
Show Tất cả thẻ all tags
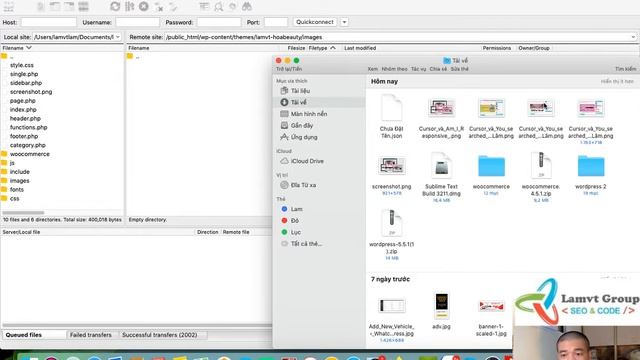coord(302,244)
